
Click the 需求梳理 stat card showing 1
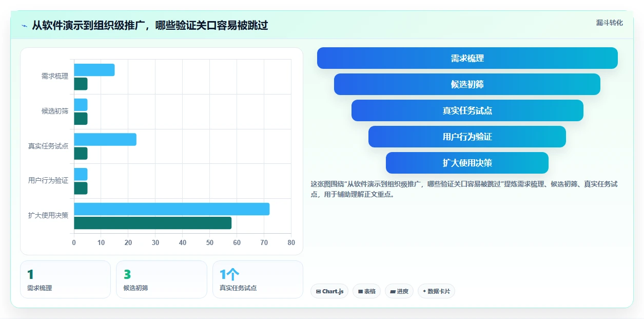(65, 279)
